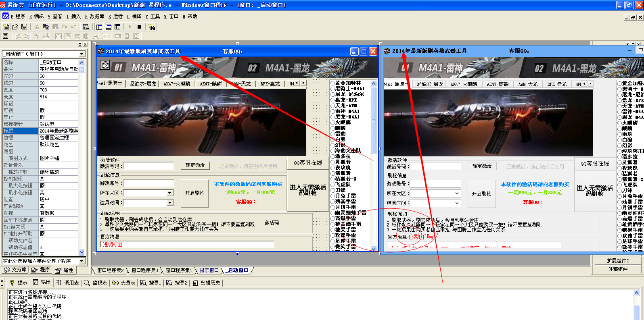Open the event handler subroutine dropdown
The height and width of the screenshot is (320, 644).
point(82,261)
